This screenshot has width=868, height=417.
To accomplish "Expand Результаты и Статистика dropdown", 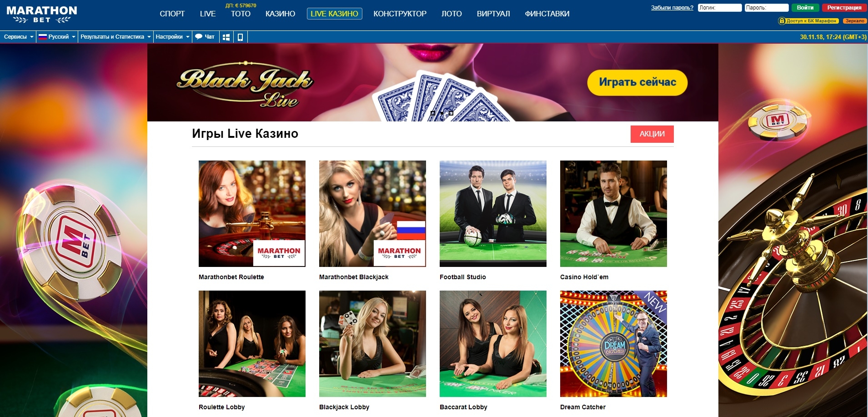I will pyautogui.click(x=115, y=37).
